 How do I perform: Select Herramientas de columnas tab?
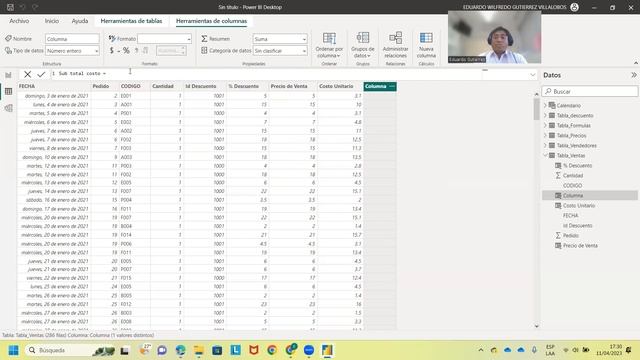tap(211, 21)
